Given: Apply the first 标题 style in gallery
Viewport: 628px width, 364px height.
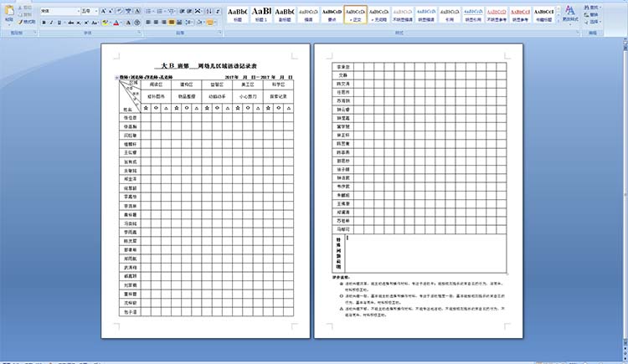Looking at the screenshot, I should pyautogui.click(x=238, y=15).
